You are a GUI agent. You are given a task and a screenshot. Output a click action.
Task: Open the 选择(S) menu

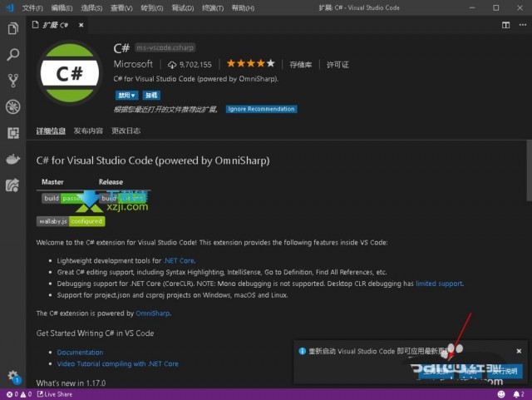pyautogui.click(x=91, y=7)
